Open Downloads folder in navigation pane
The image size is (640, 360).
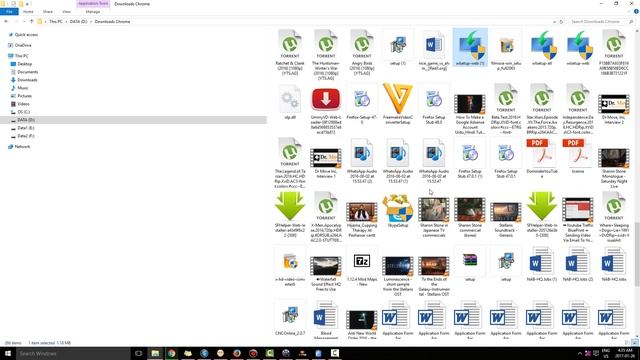pyautogui.click(x=27, y=80)
